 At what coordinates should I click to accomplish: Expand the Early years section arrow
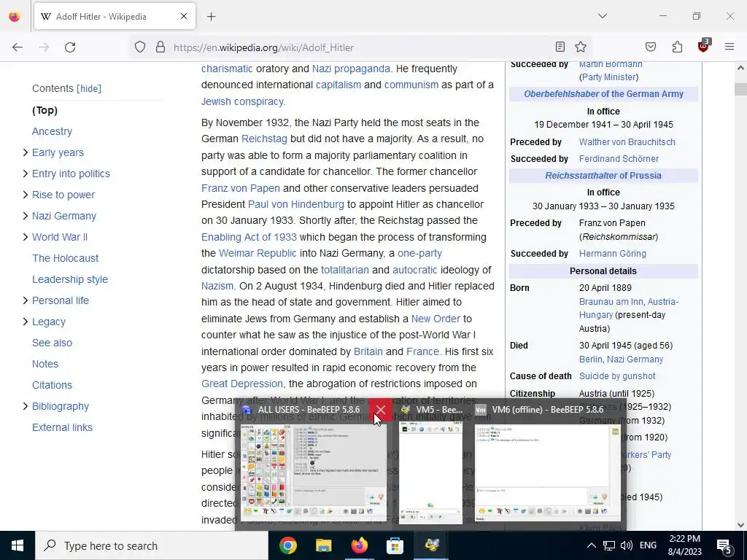point(26,152)
